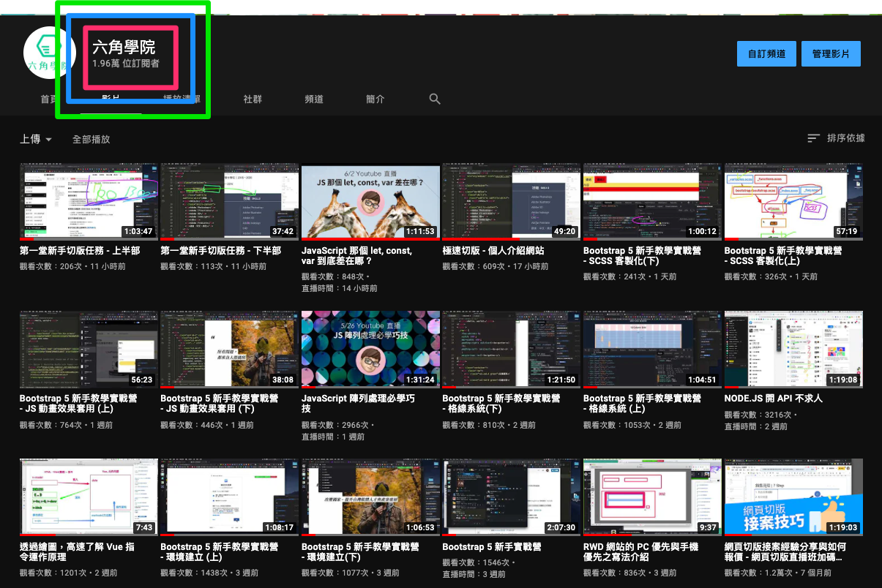882x588 pixels.
Task: Click title 第一堂新手切版任務 - 下半部
Action: 220,251
